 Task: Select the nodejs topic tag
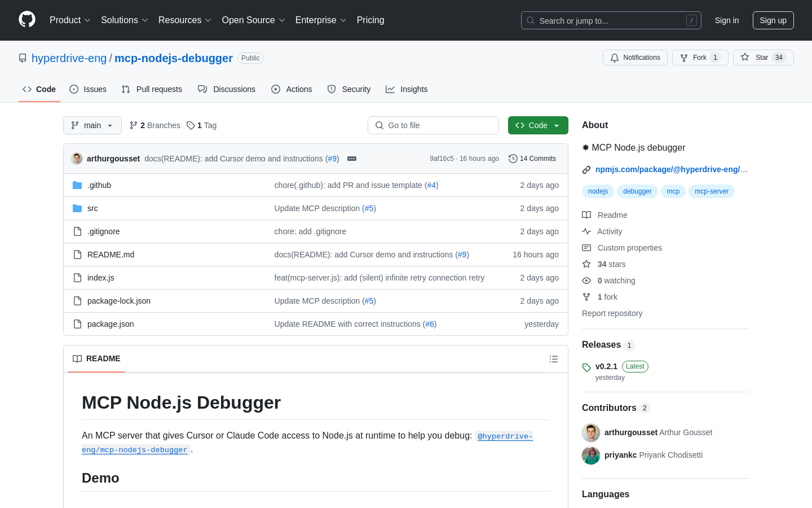pos(598,191)
